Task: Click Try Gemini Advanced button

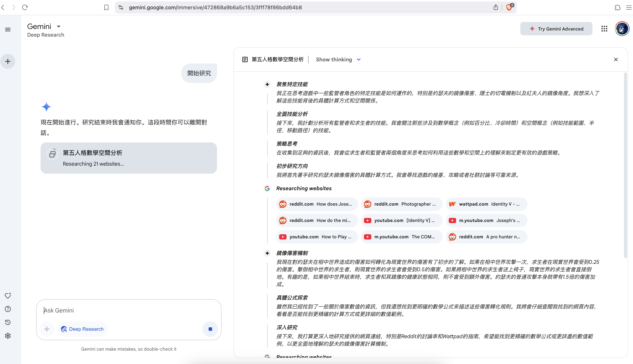Action: [x=556, y=29]
